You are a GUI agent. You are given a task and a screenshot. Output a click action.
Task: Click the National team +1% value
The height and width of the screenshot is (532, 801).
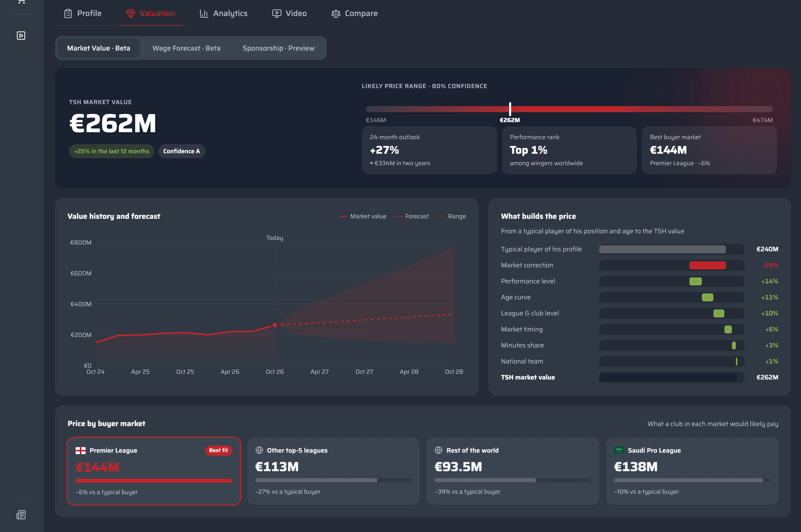771,361
